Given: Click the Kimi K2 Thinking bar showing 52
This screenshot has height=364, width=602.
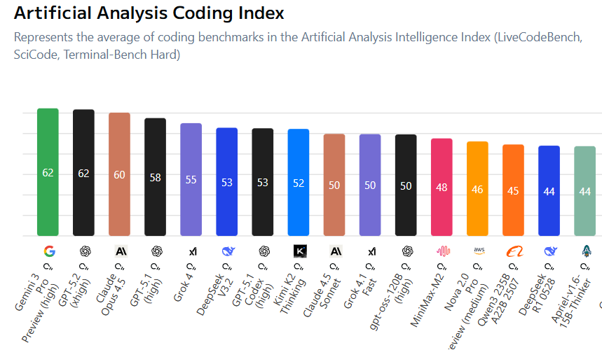Looking at the screenshot, I should point(299,182).
